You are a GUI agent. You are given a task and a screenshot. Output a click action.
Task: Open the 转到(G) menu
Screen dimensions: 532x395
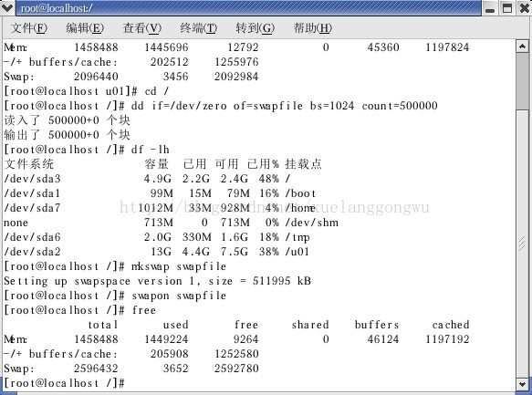click(256, 28)
